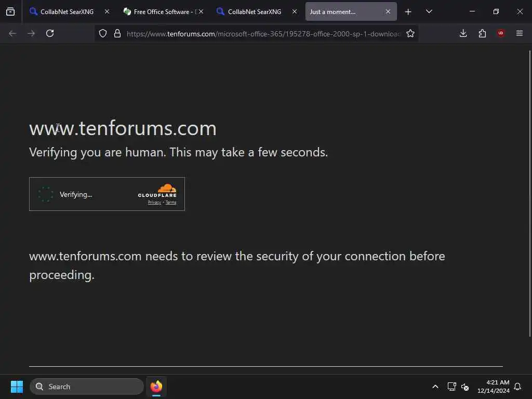Show hidden system tray icons
The image size is (532, 399).
435,387
